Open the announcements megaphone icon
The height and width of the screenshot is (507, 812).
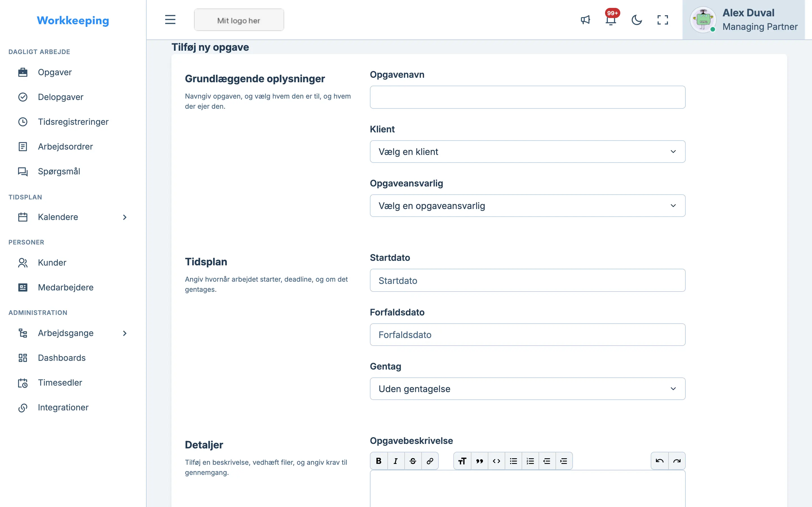586,20
